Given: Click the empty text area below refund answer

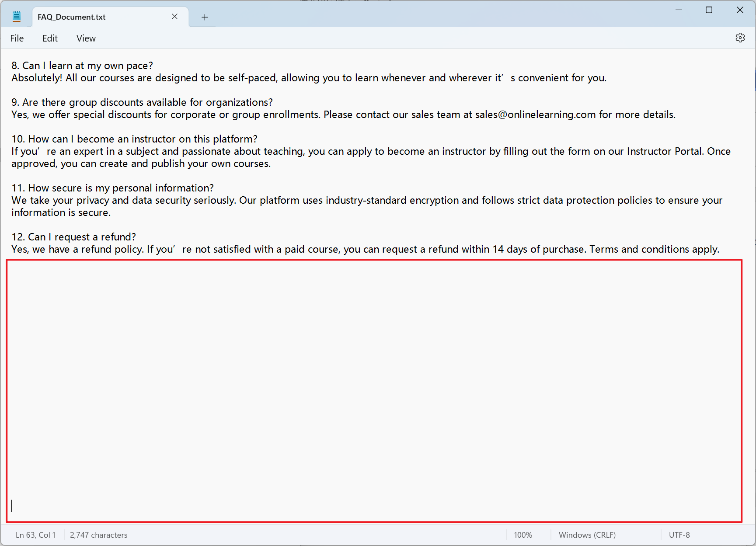Looking at the screenshot, I should tap(374, 389).
